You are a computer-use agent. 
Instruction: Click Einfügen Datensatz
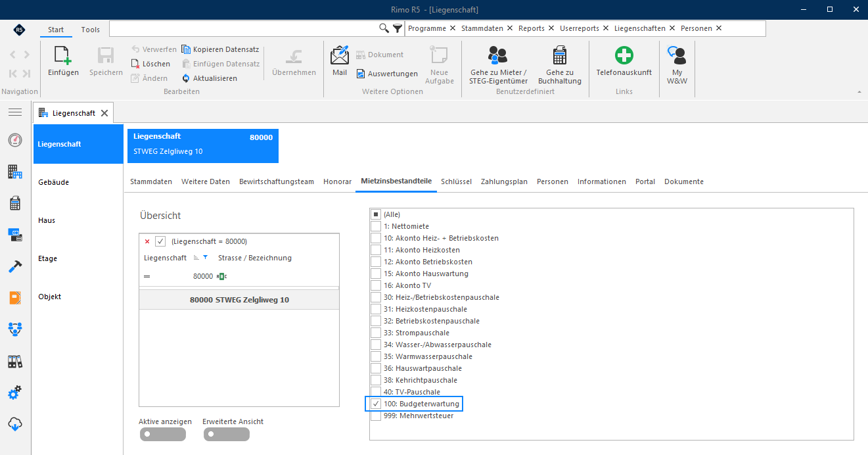click(x=221, y=64)
